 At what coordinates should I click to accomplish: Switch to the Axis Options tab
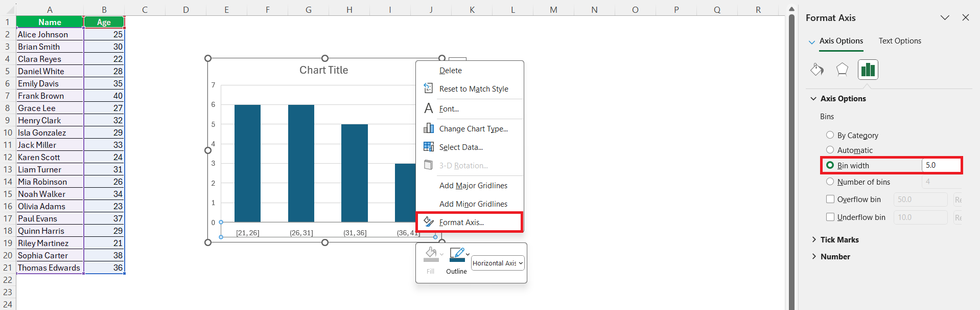841,41
